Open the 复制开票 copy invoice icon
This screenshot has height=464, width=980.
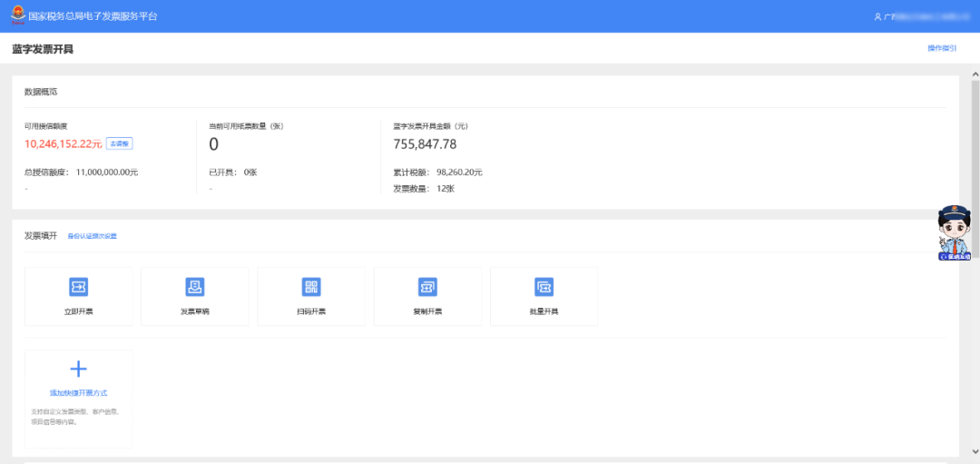coord(427,286)
